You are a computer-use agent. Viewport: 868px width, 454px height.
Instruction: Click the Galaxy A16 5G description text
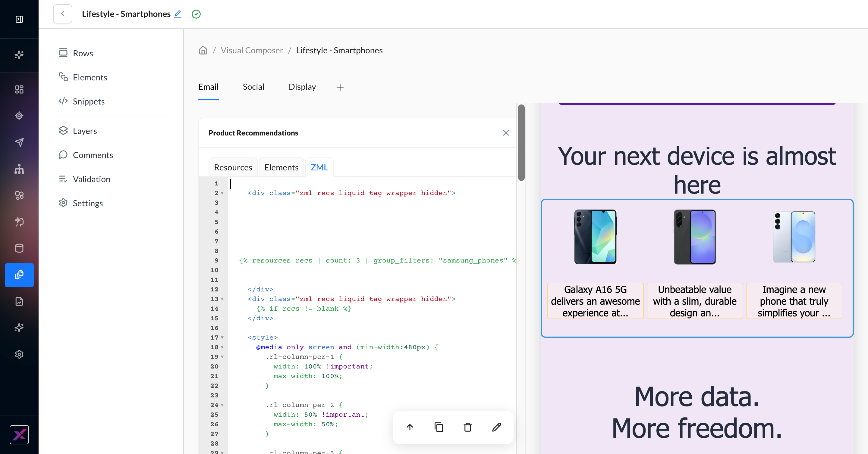pyautogui.click(x=596, y=301)
